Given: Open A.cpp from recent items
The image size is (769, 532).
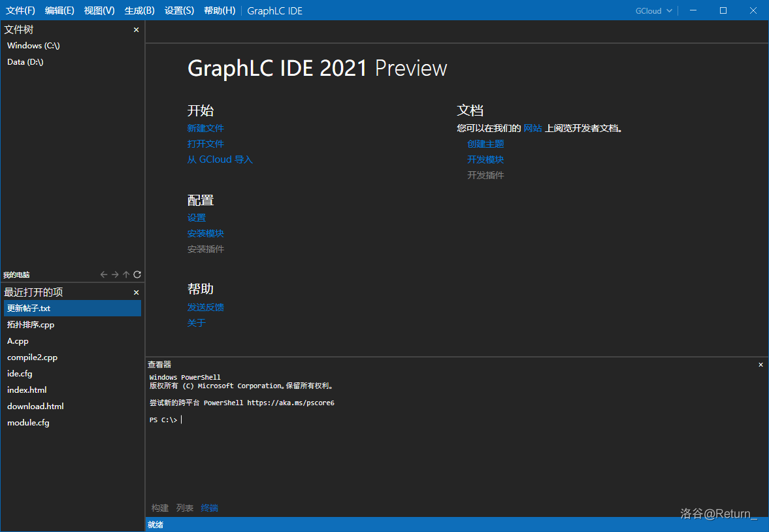Looking at the screenshot, I should click(73, 341).
